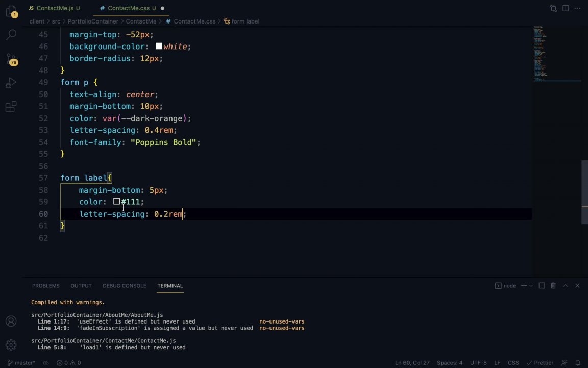Open the Run and Debug view
The height and width of the screenshot is (368, 588).
pyautogui.click(x=11, y=83)
